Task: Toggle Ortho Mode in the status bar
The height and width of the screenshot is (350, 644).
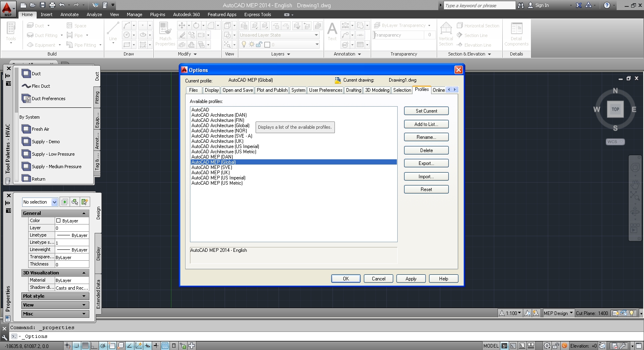Action: click(94, 346)
